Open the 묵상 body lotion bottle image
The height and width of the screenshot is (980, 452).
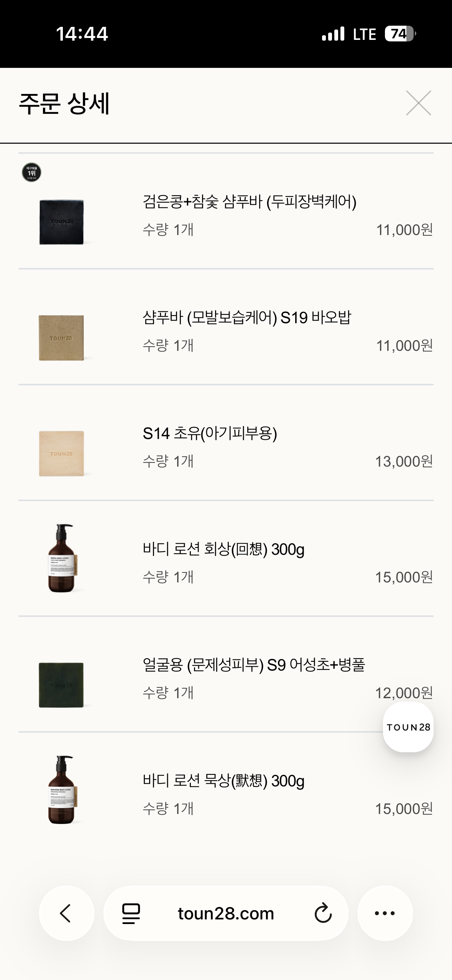pos(62,789)
